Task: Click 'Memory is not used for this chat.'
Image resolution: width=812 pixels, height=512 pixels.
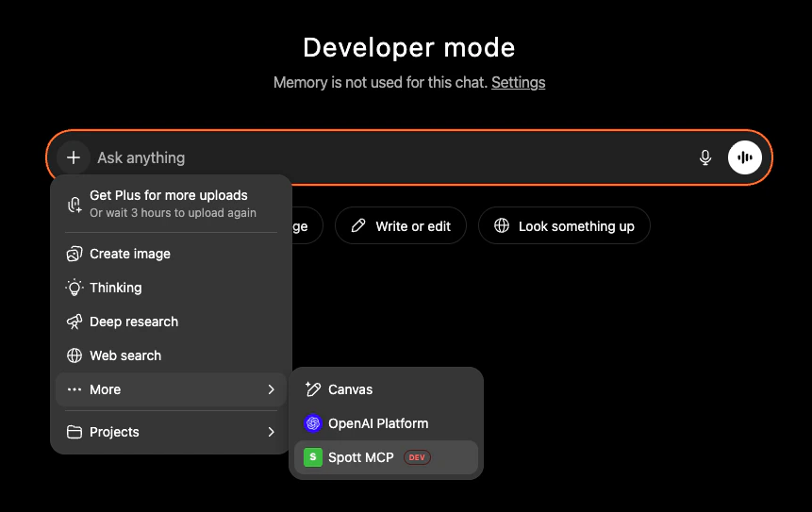Action: coord(381,82)
